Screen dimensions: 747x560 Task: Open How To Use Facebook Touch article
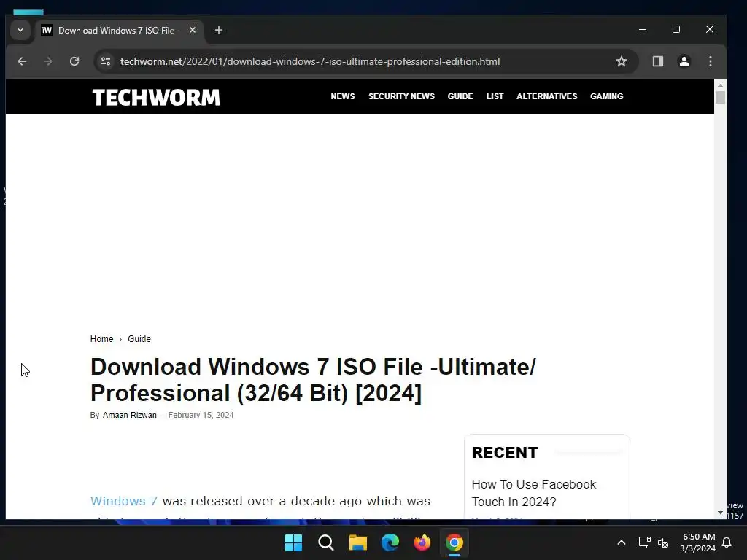coord(533,493)
